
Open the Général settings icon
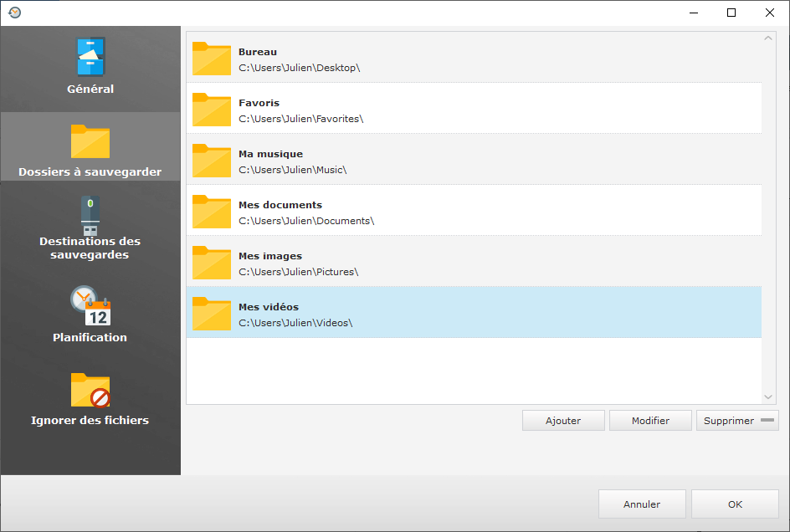[90, 56]
